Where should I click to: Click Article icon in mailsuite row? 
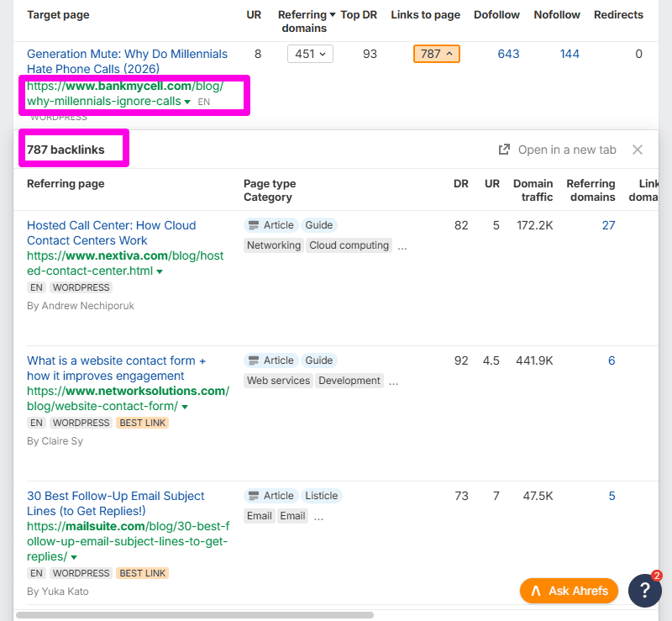click(254, 496)
